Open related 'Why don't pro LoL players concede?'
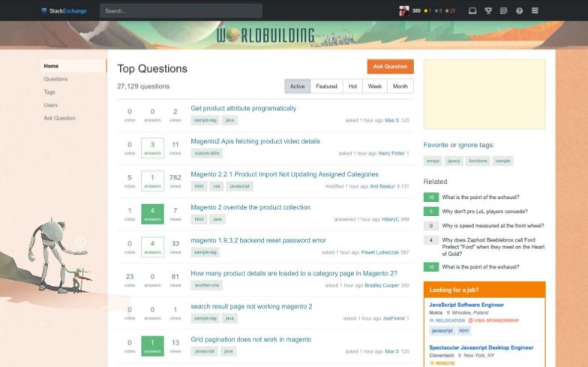Screen dimensions: 588x367 [x=484, y=212]
